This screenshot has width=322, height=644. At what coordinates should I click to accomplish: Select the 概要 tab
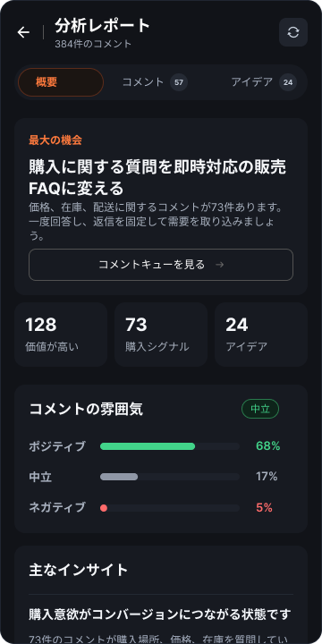[x=61, y=82]
